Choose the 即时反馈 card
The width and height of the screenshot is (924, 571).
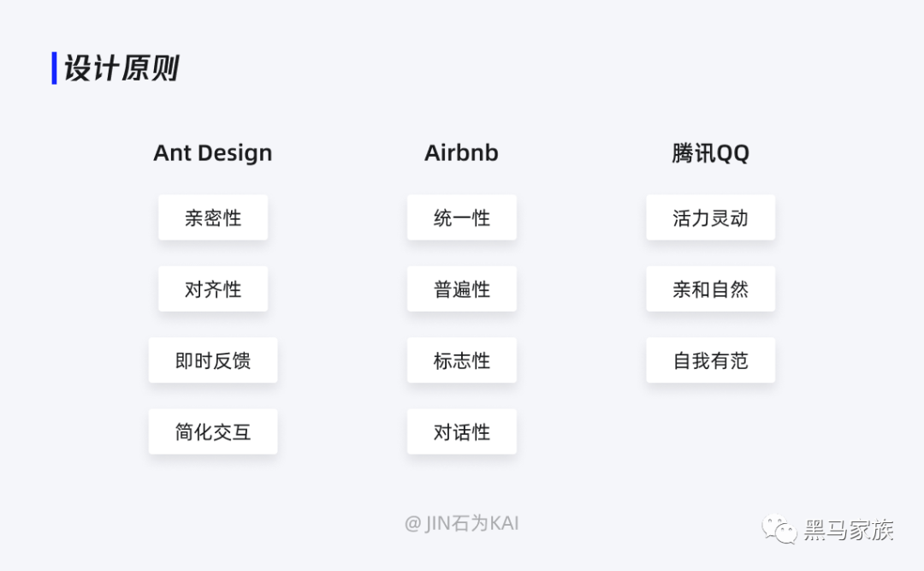[213, 360]
